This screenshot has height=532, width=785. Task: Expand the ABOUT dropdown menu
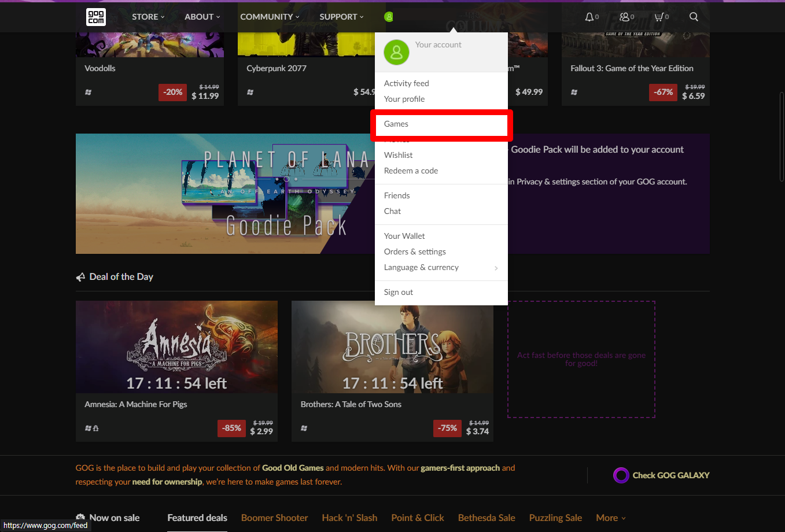point(202,17)
